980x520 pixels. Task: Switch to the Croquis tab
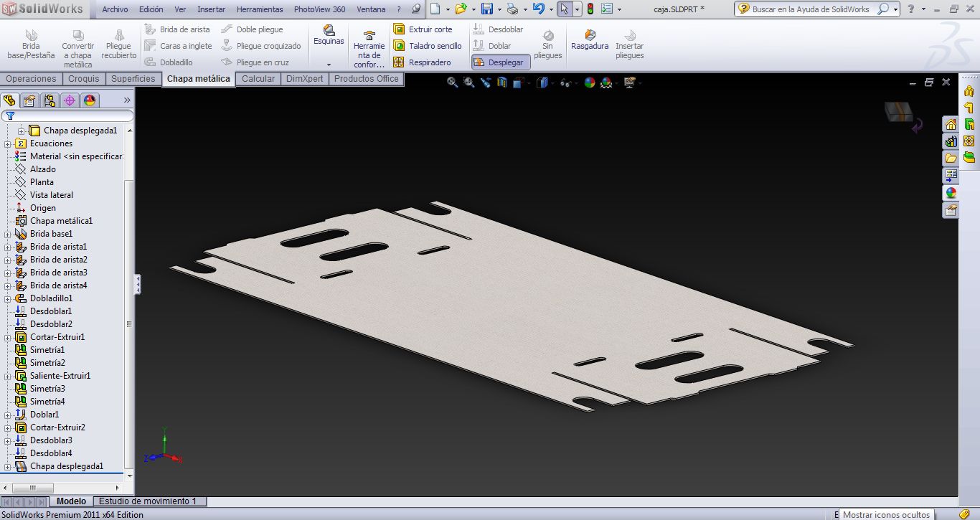[84, 79]
